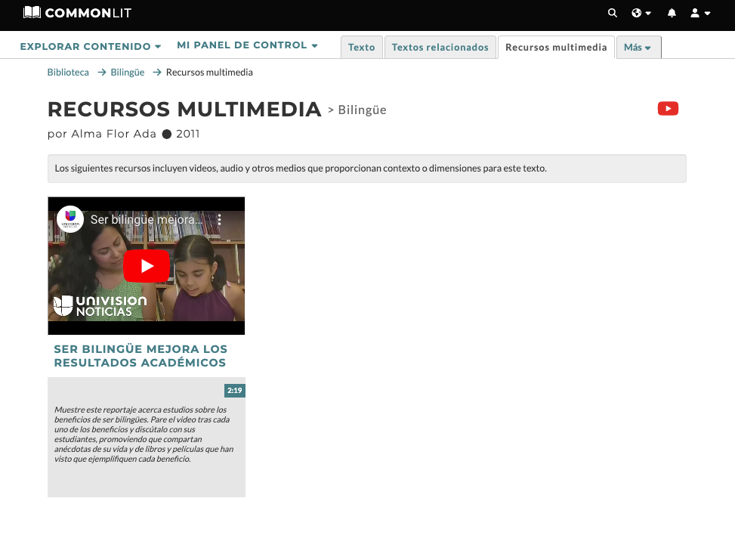Click the CommonLit logo
The height and width of the screenshot is (560, 735).
[x=77, y=13]
